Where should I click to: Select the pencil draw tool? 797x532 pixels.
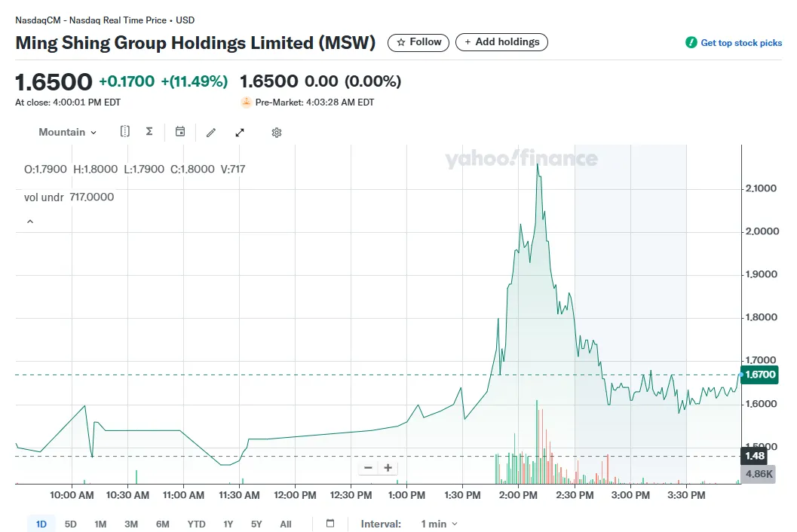tap(211, 133)
